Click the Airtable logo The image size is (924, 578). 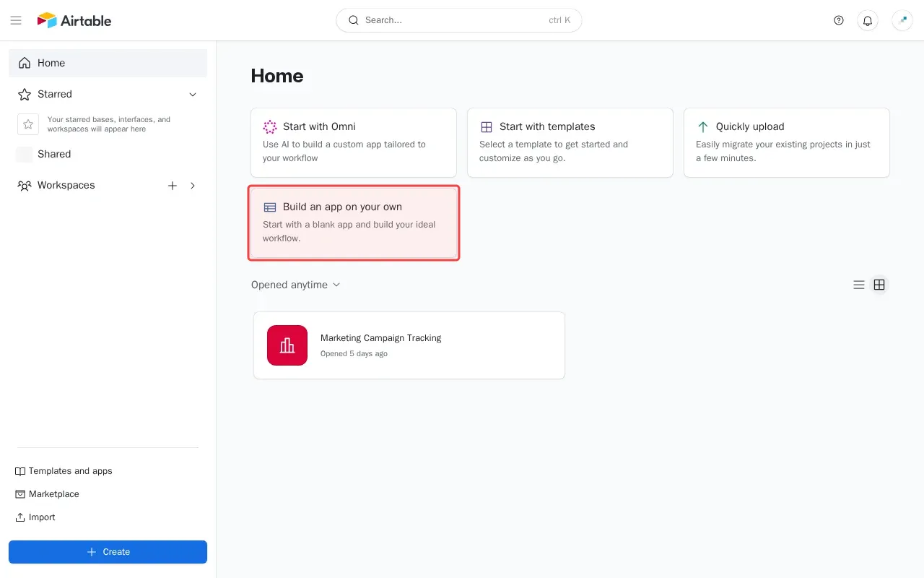tap(74, 20)
